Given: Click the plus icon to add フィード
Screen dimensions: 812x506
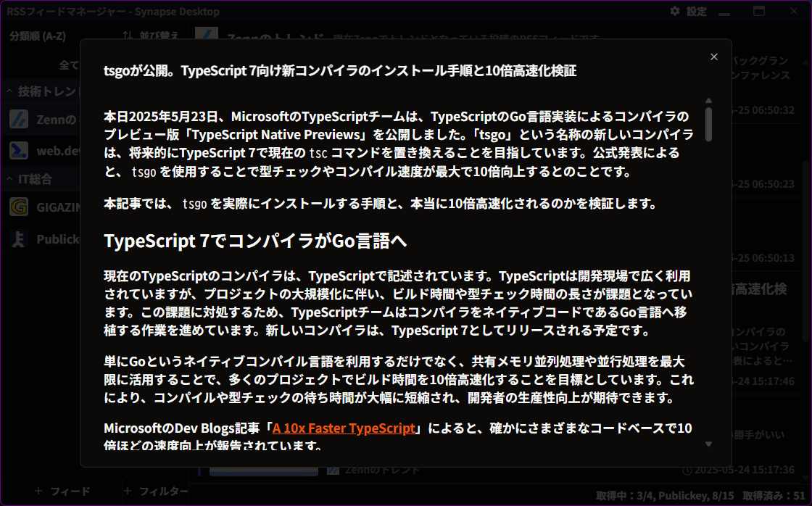Looking at the screenshot, I should click(38, 491).
